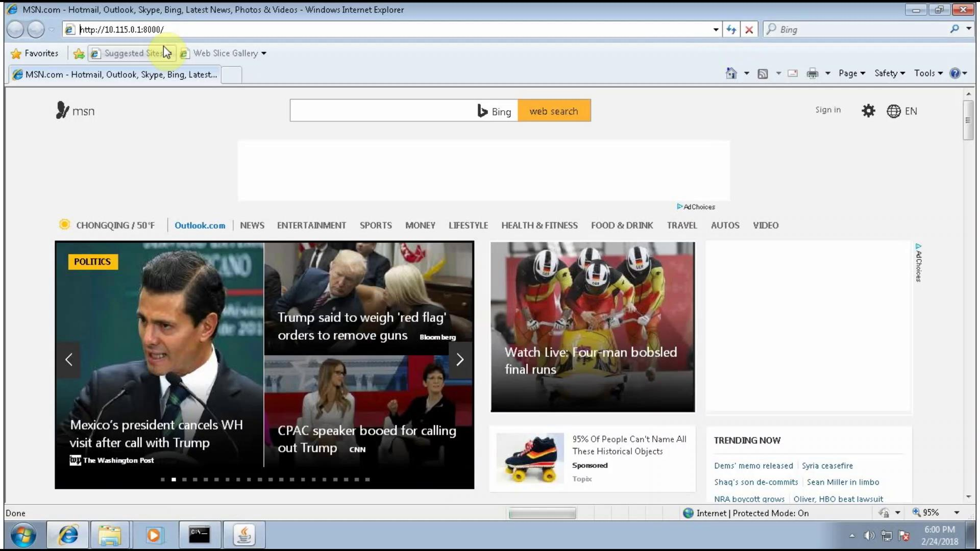Screen dimensions: 980x551
Task: Click next slide arrow on carousel
Action: (460, 360)
